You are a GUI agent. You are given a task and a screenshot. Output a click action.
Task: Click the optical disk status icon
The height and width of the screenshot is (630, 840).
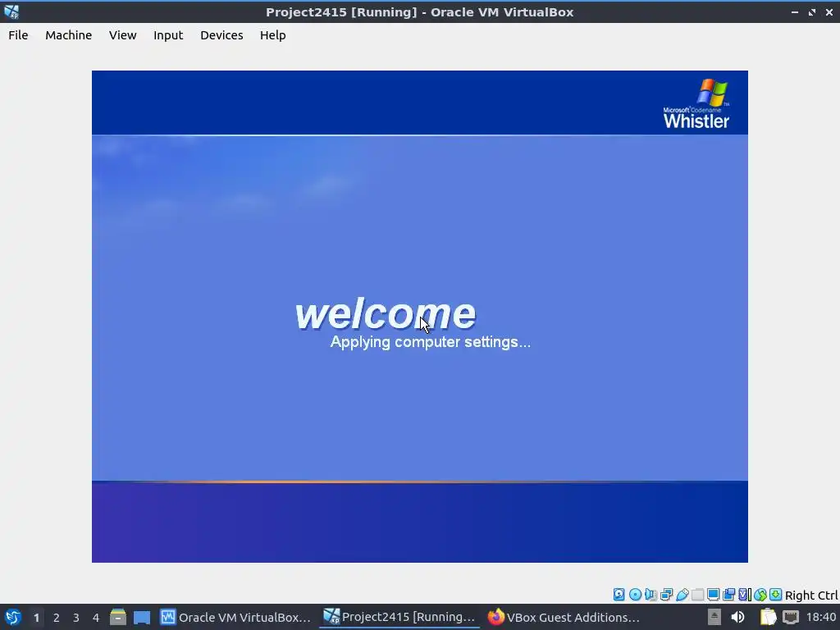click(x=635, y=595)
